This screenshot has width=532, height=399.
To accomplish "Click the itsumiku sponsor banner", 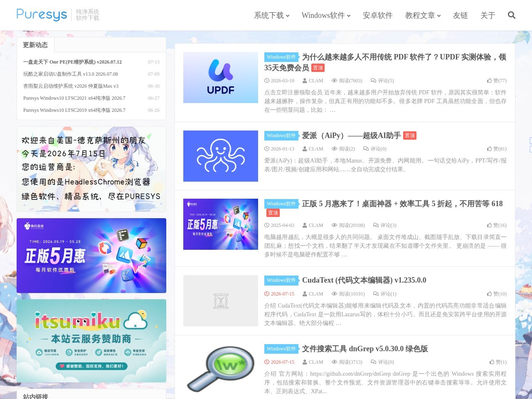I will point(91,341).
